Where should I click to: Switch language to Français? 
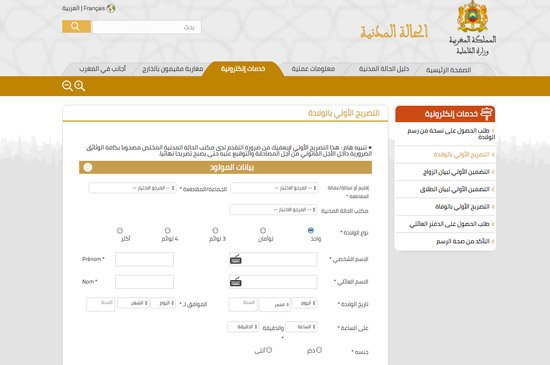[x=94, y=8]
